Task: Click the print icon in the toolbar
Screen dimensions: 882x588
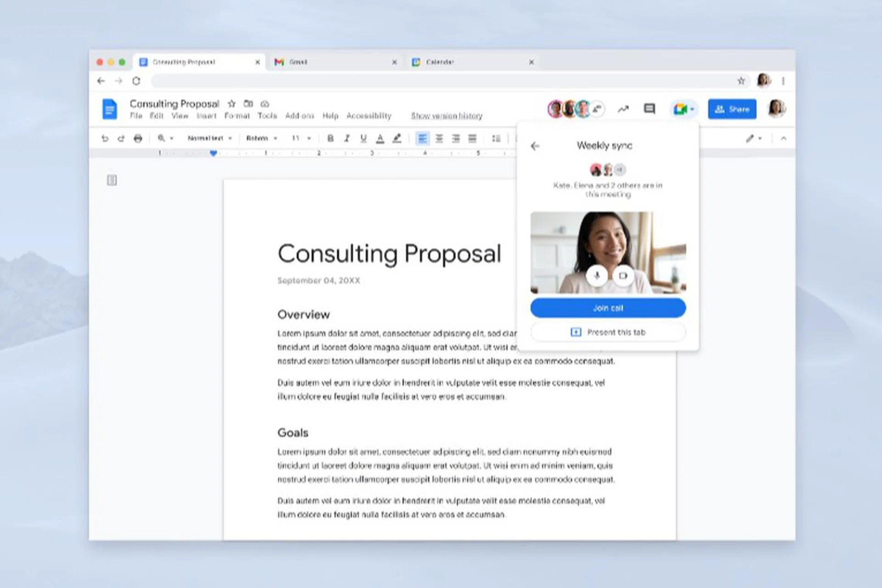Action: [x=138, y=138]
